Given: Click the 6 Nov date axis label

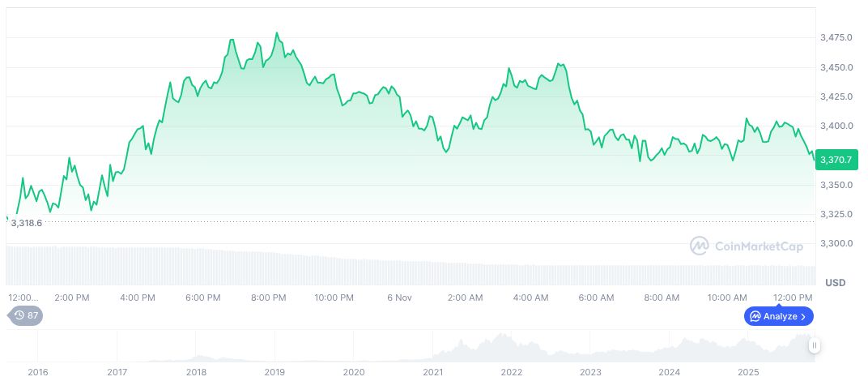Looking at the screenshot, I should tap(400, 298).
